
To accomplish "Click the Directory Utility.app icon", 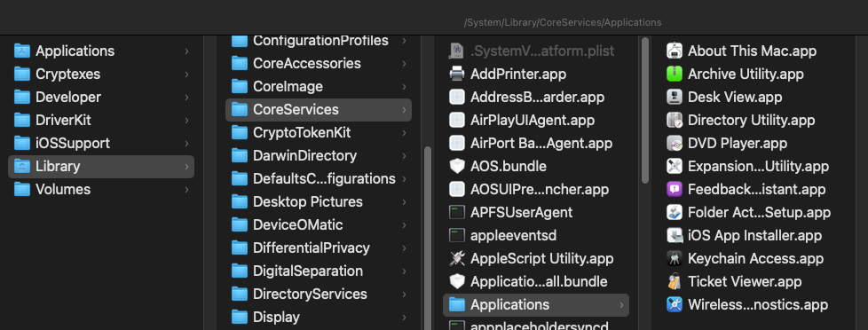I will click(675, 120).
